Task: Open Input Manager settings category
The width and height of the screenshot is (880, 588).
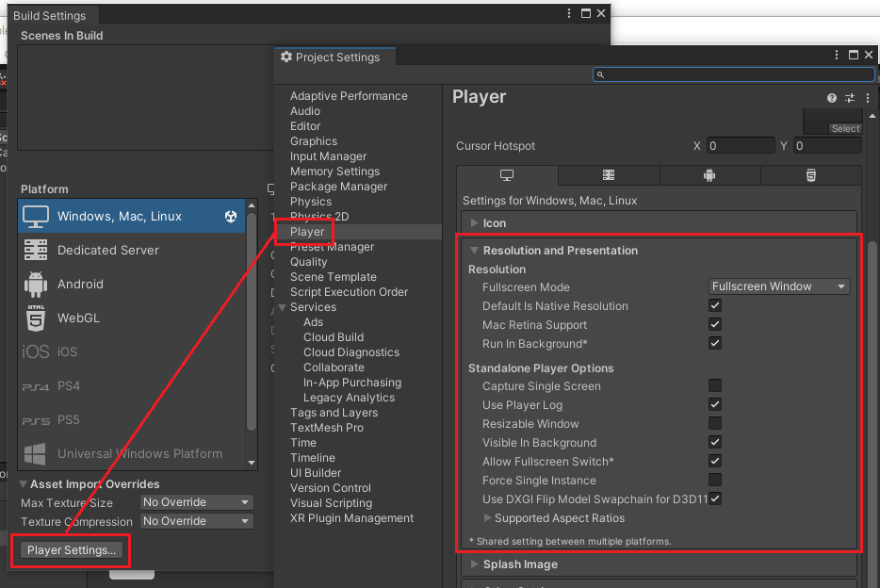Action: point(328,156)
